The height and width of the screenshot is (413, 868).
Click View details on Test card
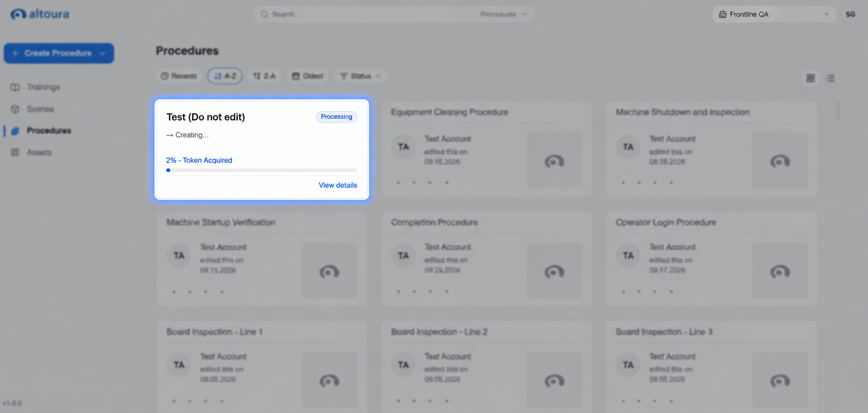(338, 185)
